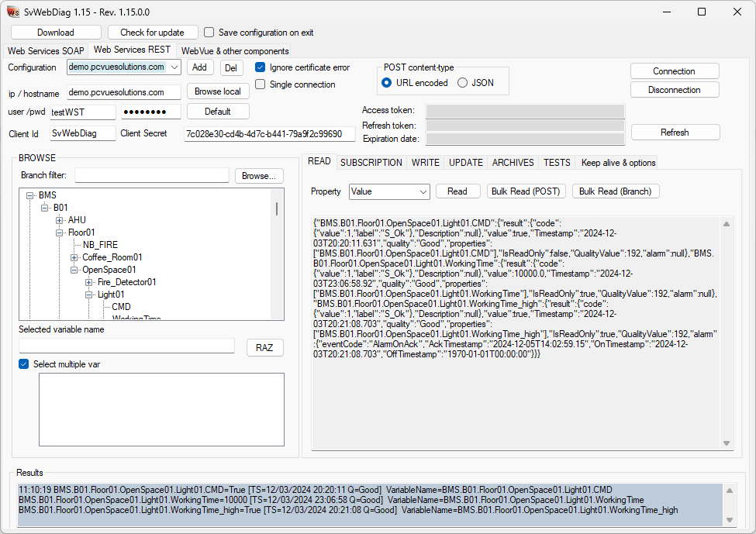Viewport: 756px width, 534px height.
Task: Expand the Coffee_Room01 node
Action: pyautogui.click(x=74, y=257)
